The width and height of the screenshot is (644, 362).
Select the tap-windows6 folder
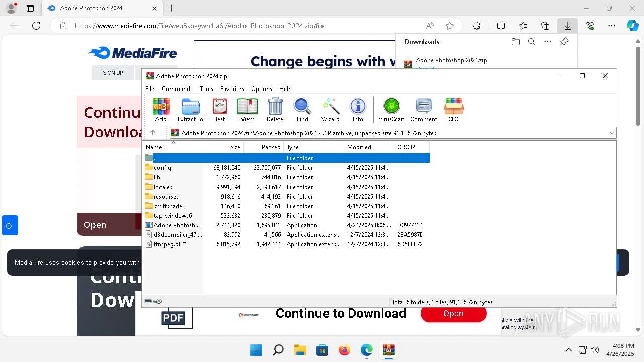(287, 215)
